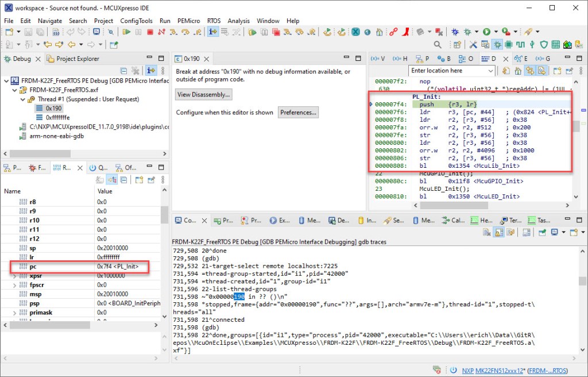Toggle Scroll Lock in the console toolbar
Viewport: 588px width, 377px height.
point(498,232)
